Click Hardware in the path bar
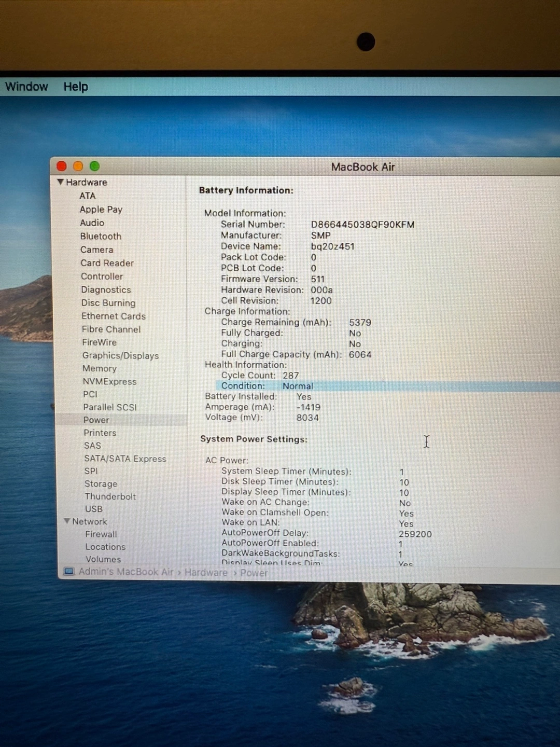This screenshot has height=747, width=560. click(206, 572)
